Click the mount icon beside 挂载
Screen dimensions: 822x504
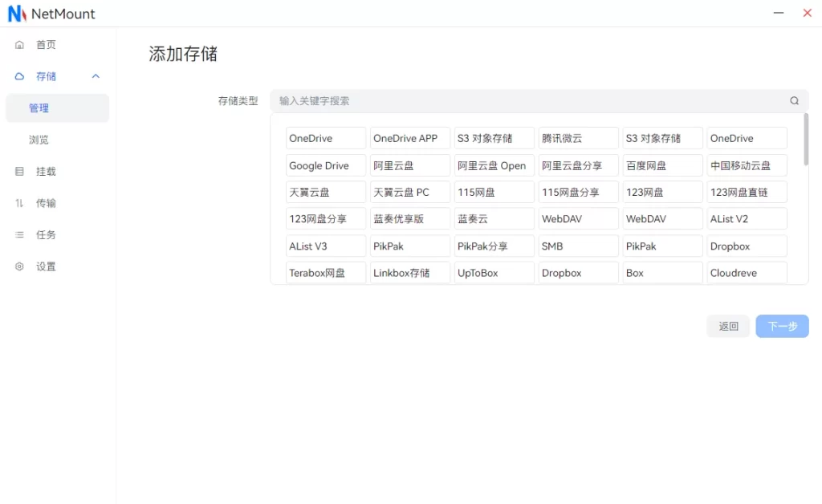(x=20, y=172)
